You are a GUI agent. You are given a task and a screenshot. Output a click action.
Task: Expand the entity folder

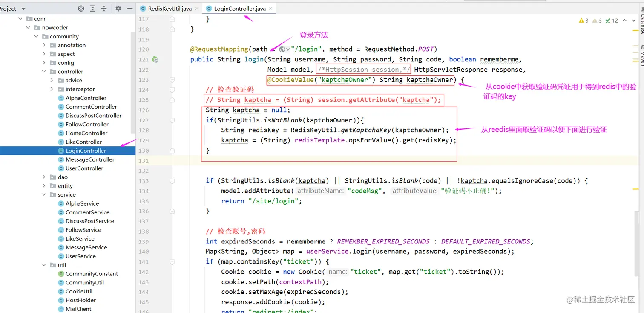tap(44, 186)
